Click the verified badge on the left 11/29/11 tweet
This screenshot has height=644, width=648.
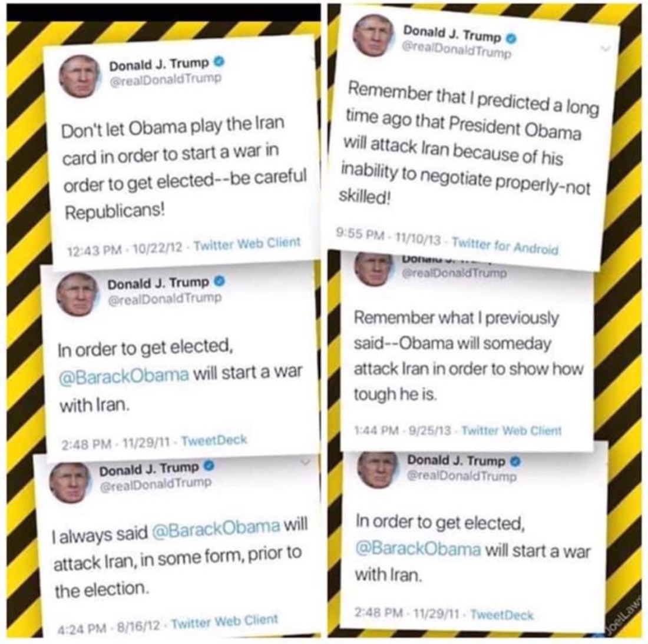point(220,281)
